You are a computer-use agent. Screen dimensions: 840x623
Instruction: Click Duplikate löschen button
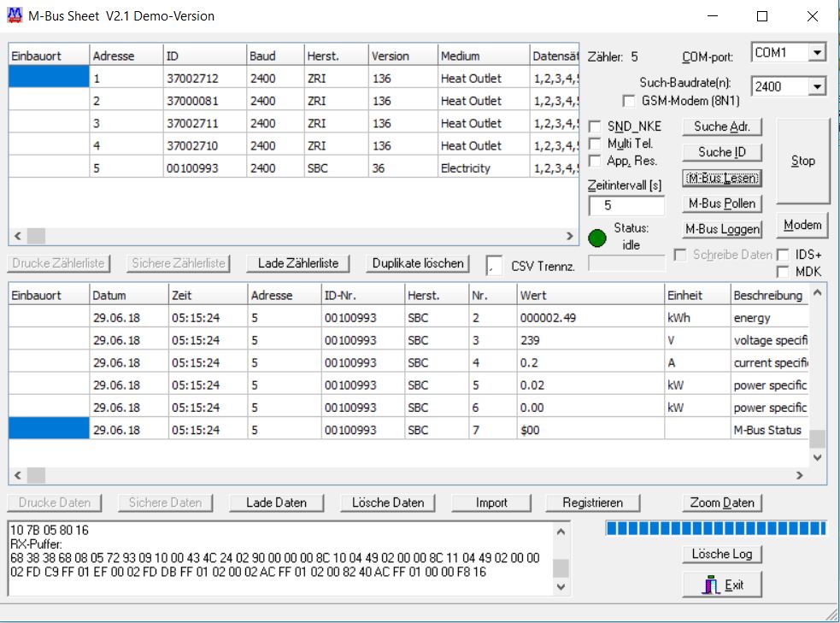(418, 263)
